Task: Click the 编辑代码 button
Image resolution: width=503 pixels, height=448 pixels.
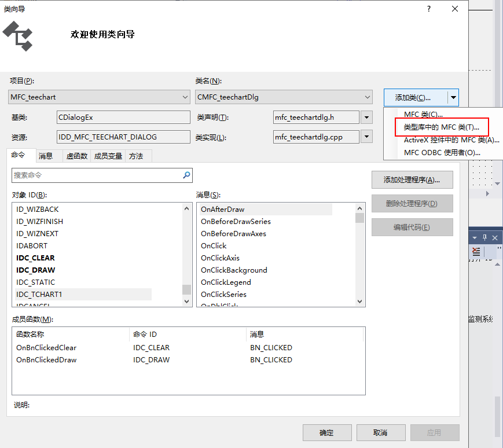Action: [x=412, y=227]
